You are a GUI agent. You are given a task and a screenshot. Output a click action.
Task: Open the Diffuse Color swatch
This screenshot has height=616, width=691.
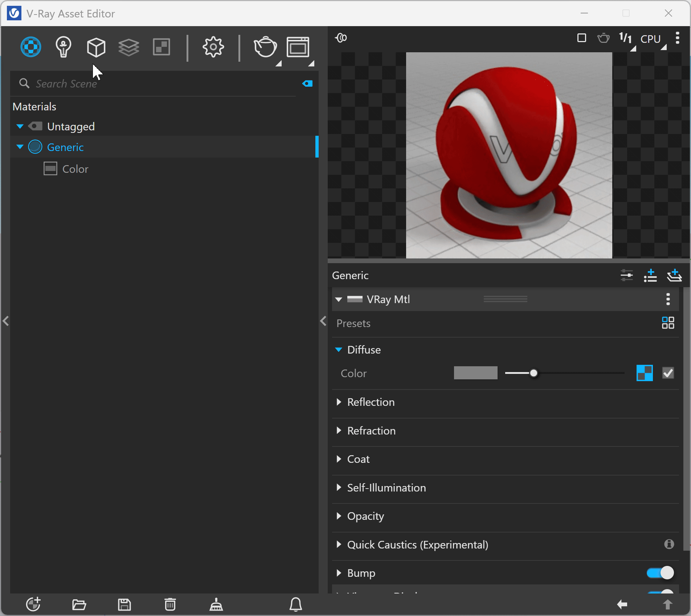click(475, 373)
